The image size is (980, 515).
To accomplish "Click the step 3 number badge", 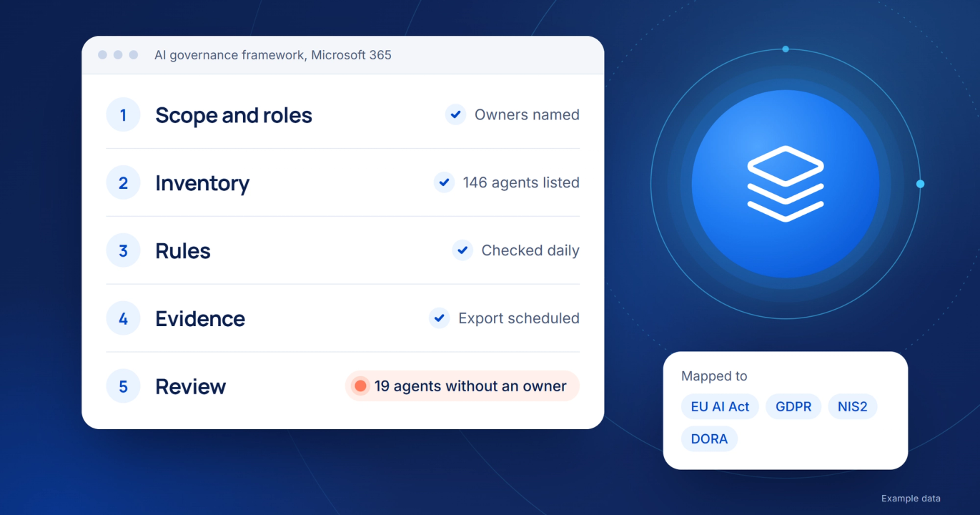I will [123, 250].
